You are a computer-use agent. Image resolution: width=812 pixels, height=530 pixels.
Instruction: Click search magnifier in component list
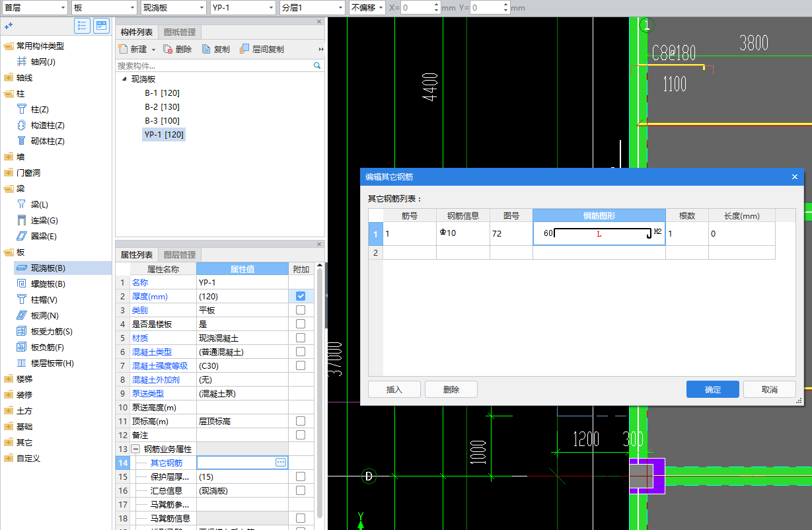point(316,65)
